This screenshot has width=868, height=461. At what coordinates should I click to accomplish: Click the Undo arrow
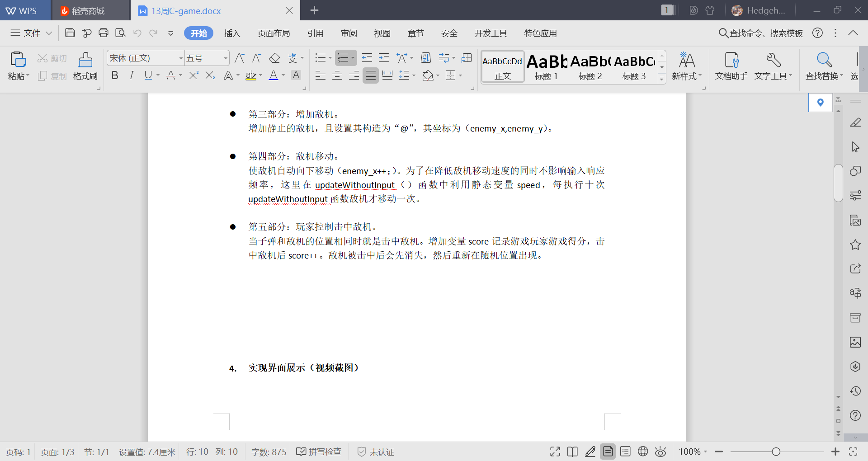tap(137, 33)
